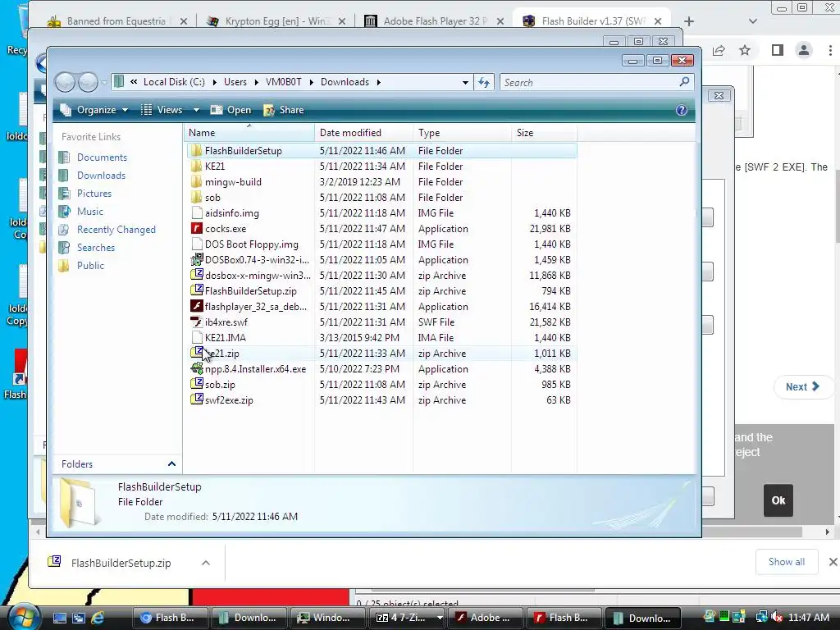Expand the Downloads breadcrumb arrow
This screenshot has width=840, height=630.
pyautogui.click(x=379, y=82)
